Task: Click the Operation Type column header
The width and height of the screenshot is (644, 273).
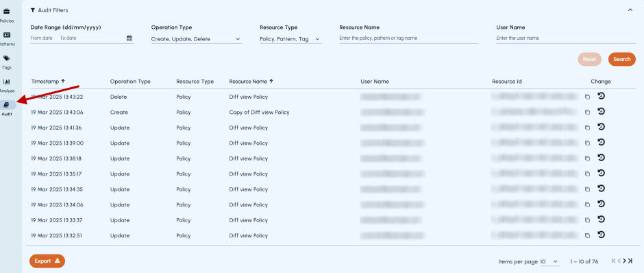Action: tap(130, 82)
